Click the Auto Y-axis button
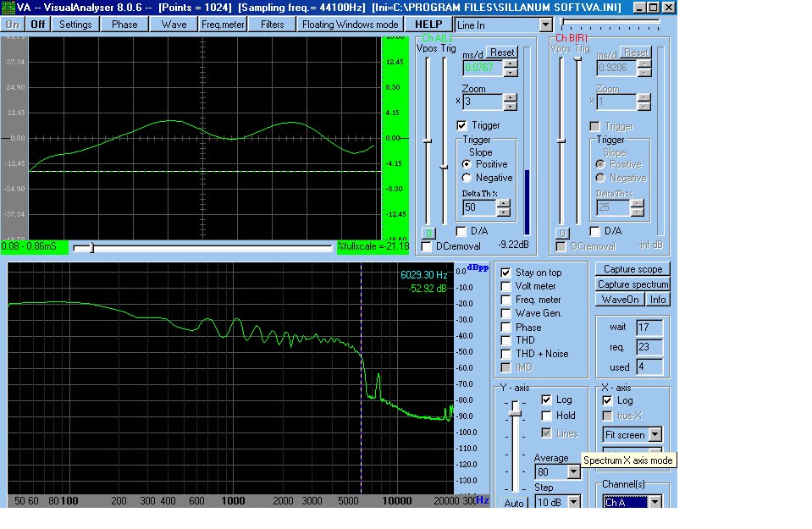 [514, 503]
